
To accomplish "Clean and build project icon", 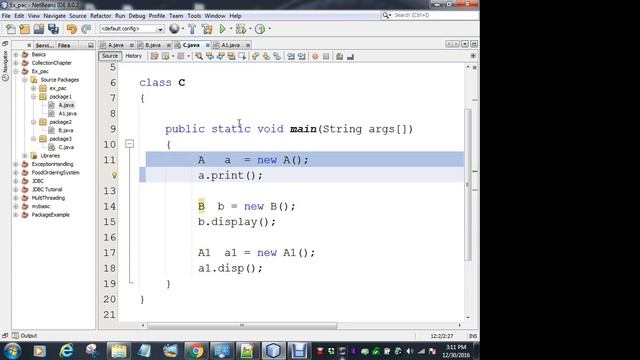I will [207, 29].
